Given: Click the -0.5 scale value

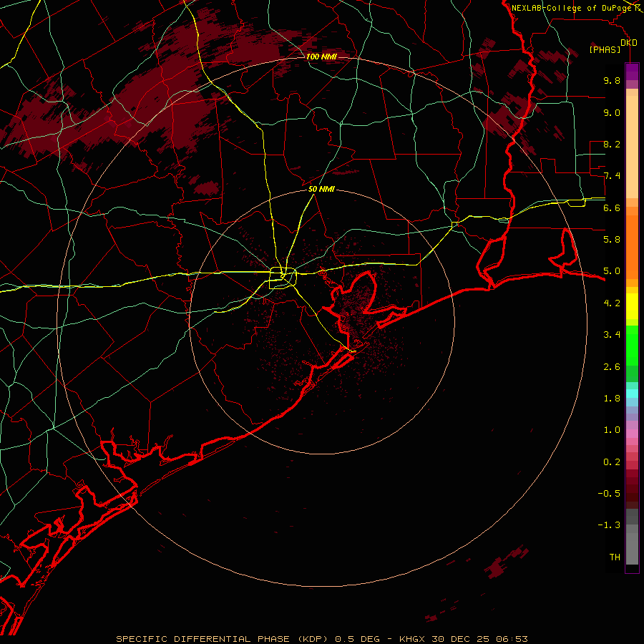Looking at the screenshot, I should click(609, 494).
